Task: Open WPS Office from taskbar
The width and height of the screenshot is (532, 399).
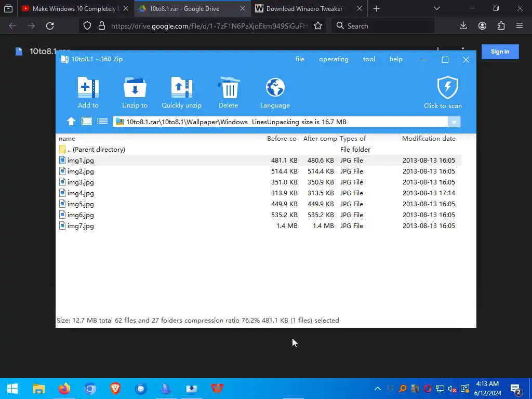Action: (217, 389)
